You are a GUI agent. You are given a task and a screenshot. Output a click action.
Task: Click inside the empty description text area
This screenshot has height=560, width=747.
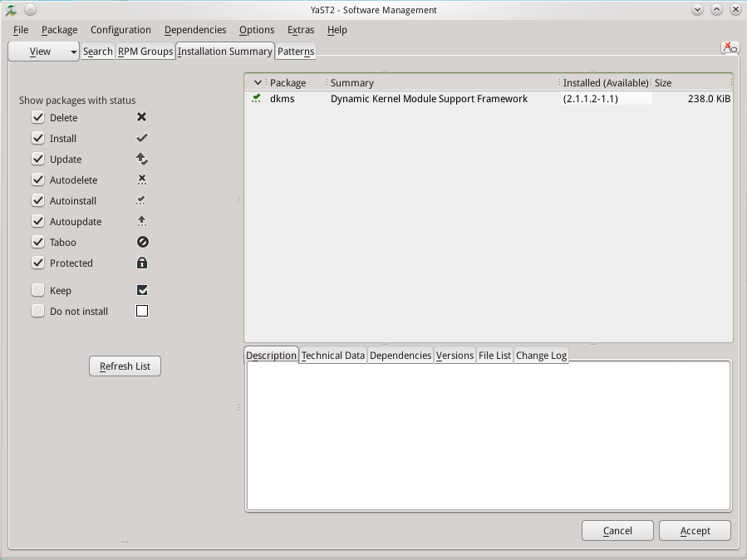[489, 435]
